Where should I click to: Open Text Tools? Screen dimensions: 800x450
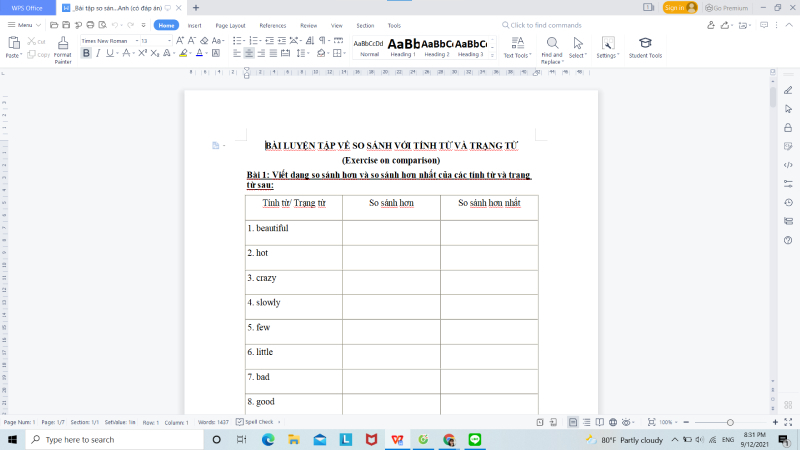517,47
